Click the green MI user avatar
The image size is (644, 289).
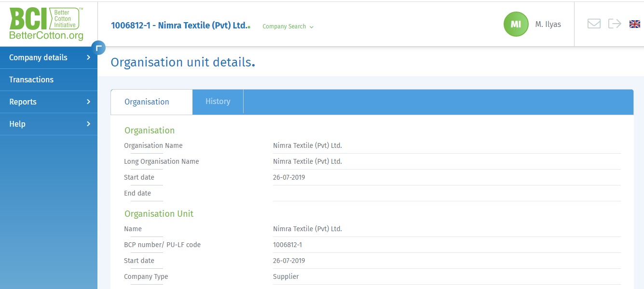pos(516,24)
